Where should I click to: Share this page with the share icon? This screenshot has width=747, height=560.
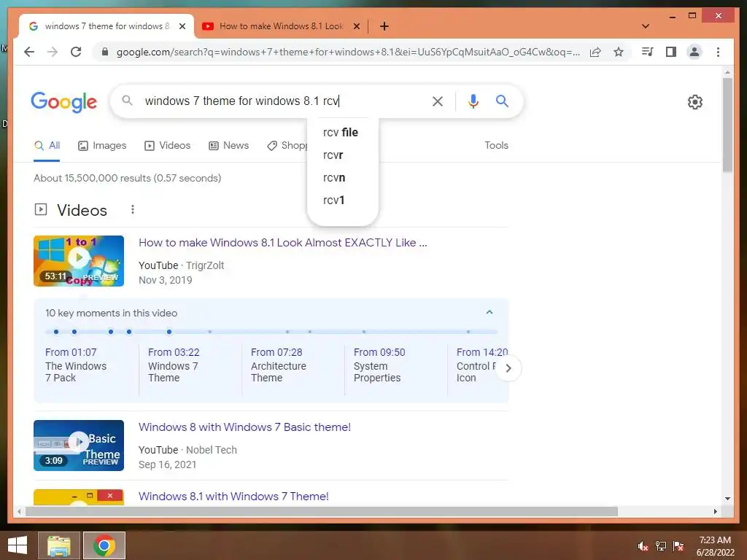pos(595,52)
